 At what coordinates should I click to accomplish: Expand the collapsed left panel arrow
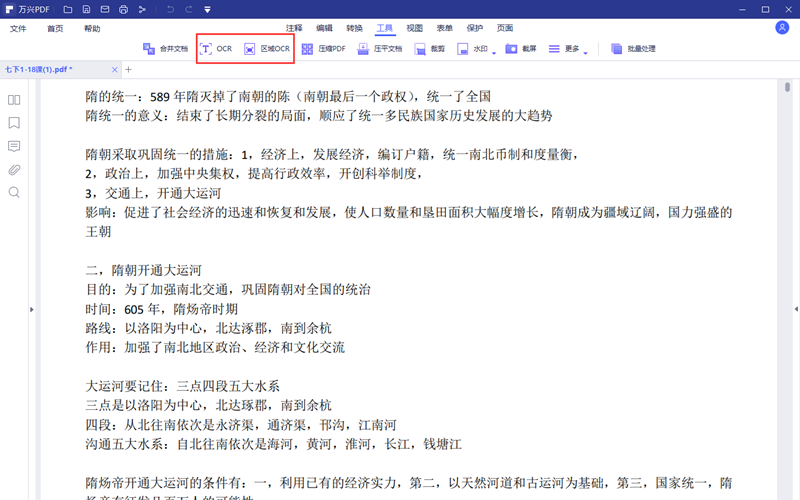tap(31, 310)
